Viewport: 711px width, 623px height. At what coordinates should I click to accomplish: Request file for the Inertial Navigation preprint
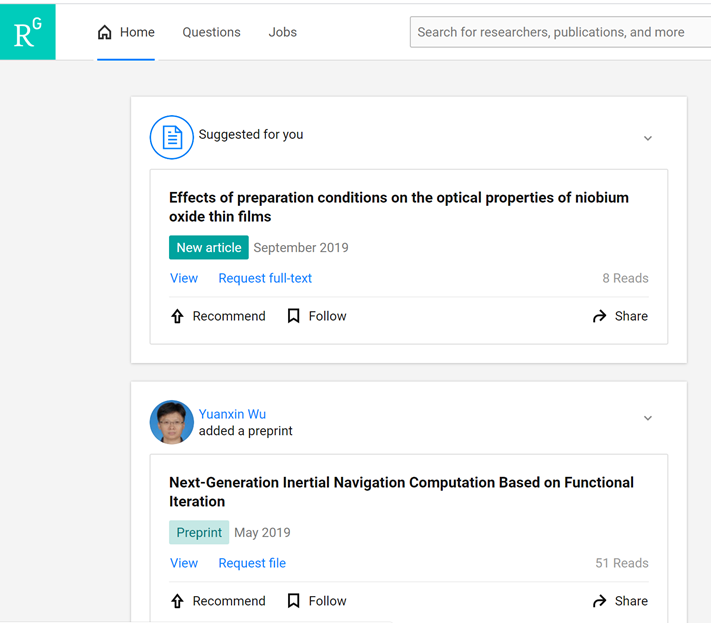(x=252, y=563)
